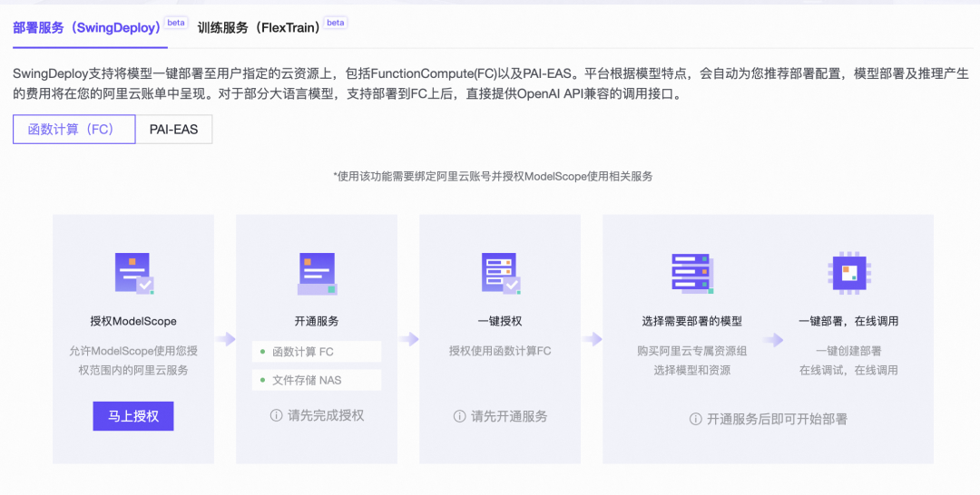Click the 一键创建部署 text

[x=848, y=352]
